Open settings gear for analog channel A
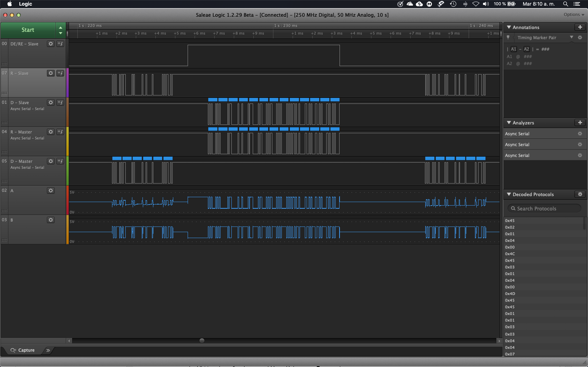This screenshot has height=367, width=588. [x=50, y=191]
